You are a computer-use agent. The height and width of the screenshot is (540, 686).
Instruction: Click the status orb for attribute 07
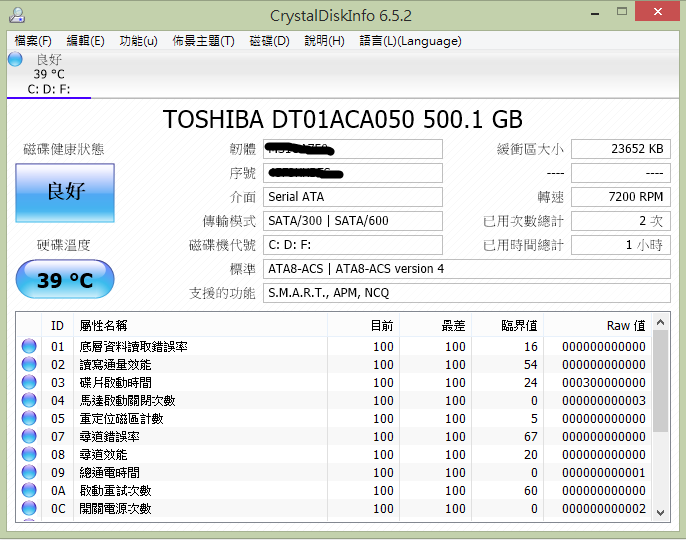pos(29,436)
